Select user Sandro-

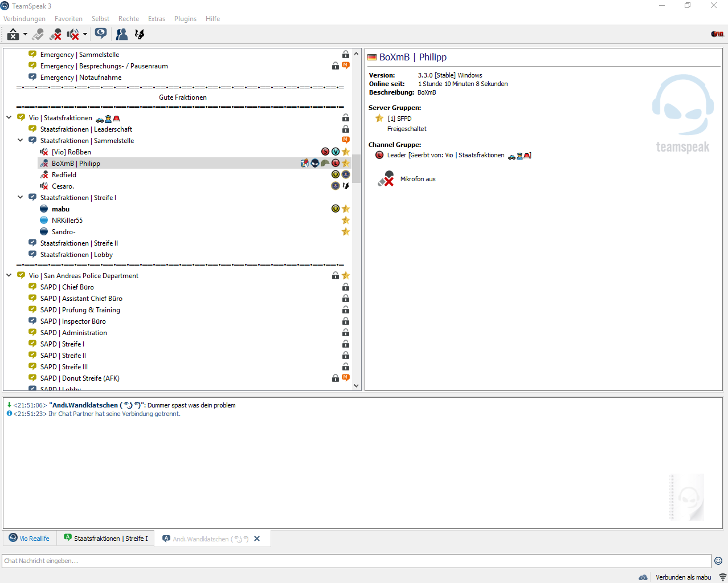tap(63, 232)
